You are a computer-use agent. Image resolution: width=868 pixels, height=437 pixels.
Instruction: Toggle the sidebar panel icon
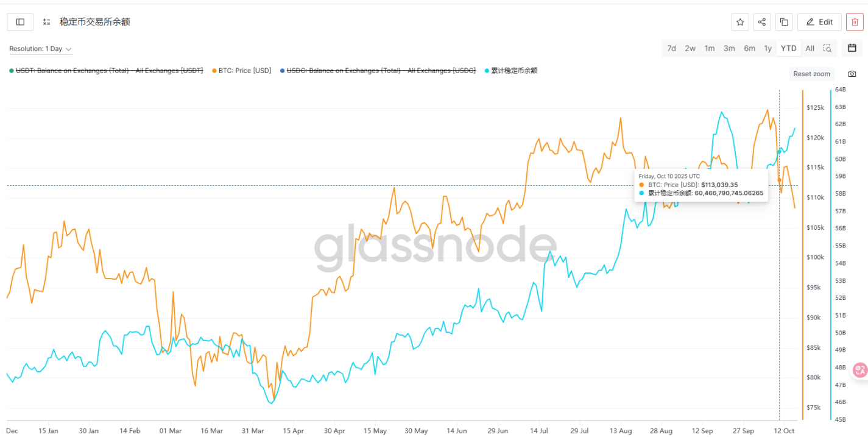pyautogui.click(x=20, y=22)
